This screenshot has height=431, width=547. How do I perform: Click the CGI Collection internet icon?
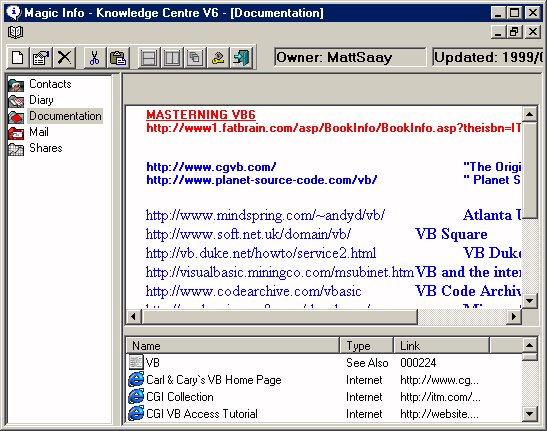coord(136,396)
